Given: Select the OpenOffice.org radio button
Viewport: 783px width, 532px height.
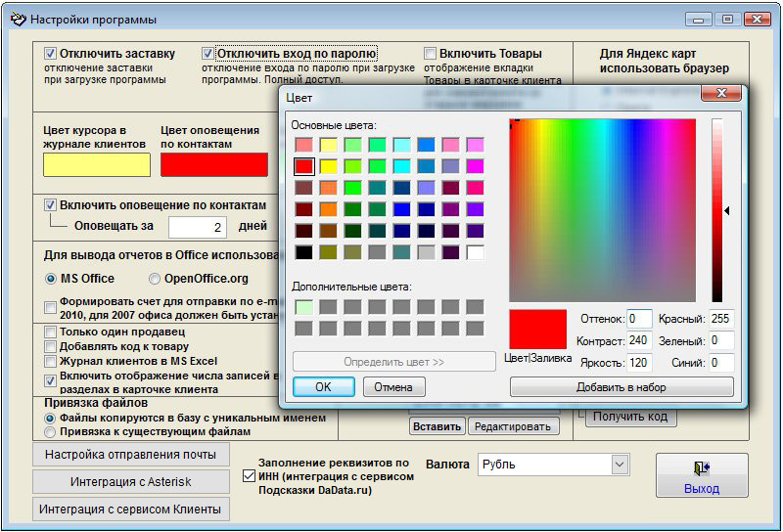Looking at the screenshot, I should click(x=154, y=279).
